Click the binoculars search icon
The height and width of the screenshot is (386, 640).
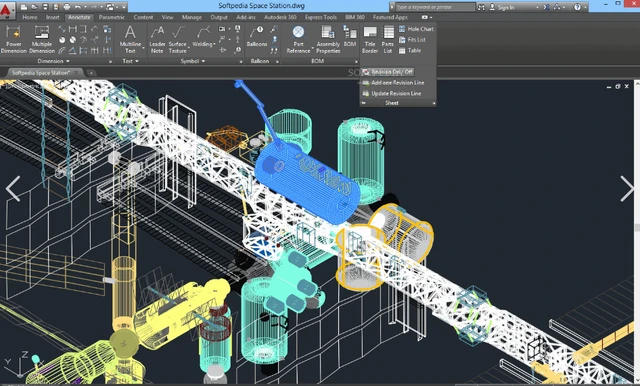(482, 7)
